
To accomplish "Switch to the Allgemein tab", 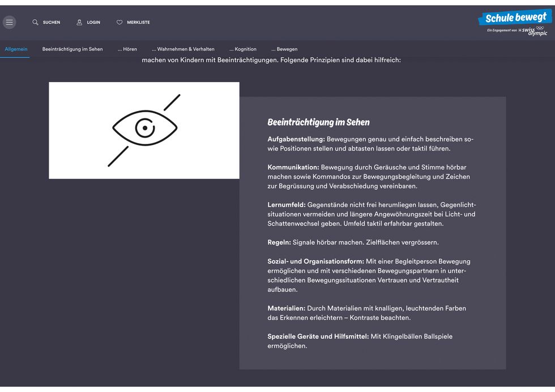I will pyautogui.click(x=16, y=49).
